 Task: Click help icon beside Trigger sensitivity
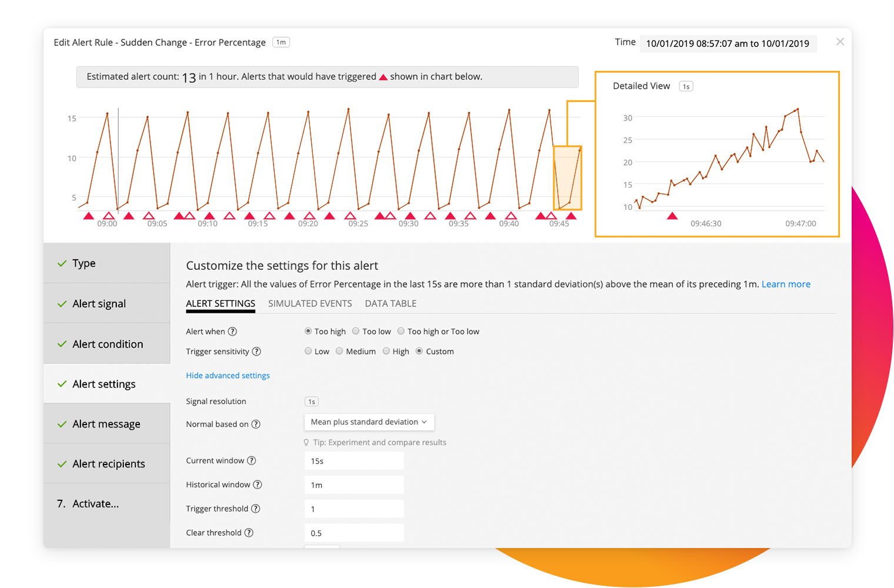click(256, 352)
